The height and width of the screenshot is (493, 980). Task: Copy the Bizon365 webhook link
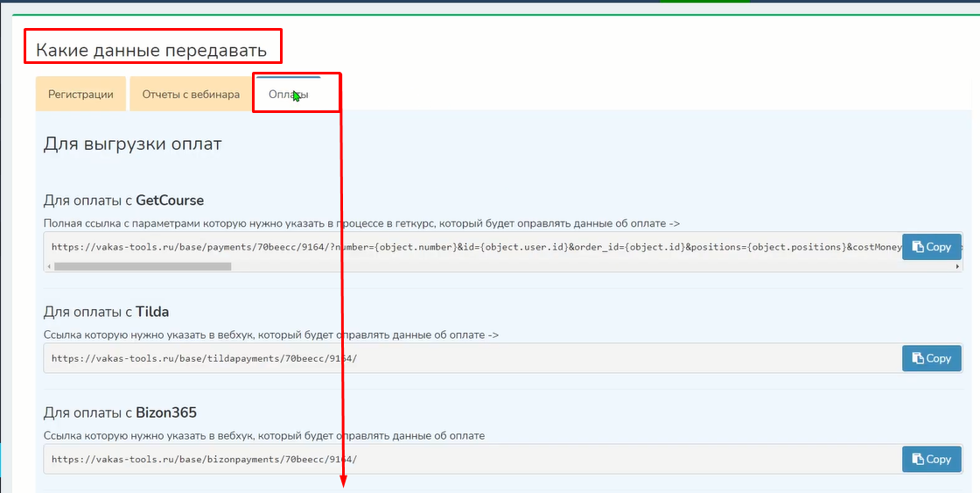[x=931, y=459]
